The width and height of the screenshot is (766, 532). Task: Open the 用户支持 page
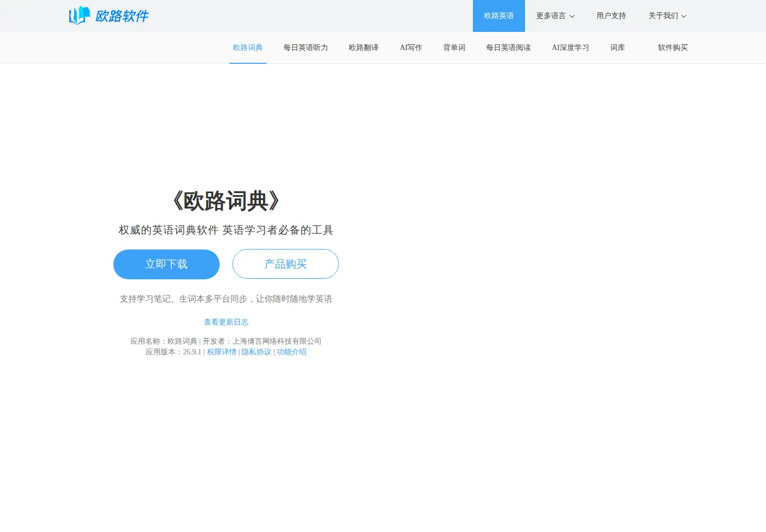pos(611,16)
